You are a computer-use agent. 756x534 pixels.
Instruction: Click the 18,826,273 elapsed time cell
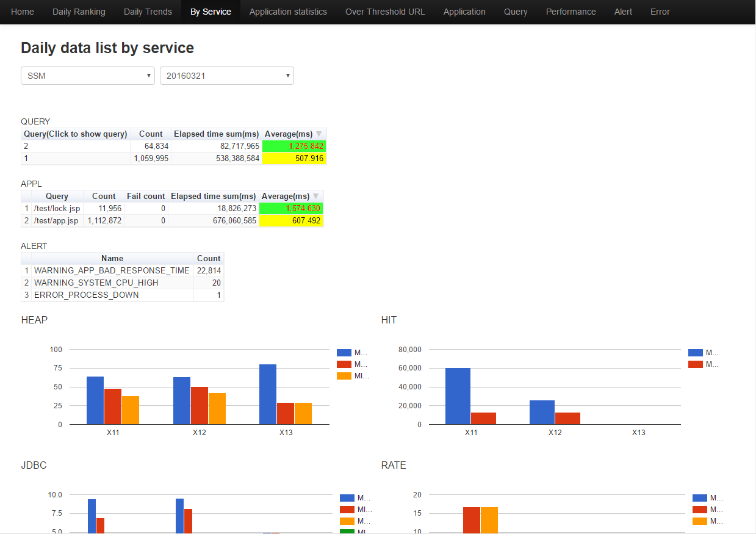(214, 209)
